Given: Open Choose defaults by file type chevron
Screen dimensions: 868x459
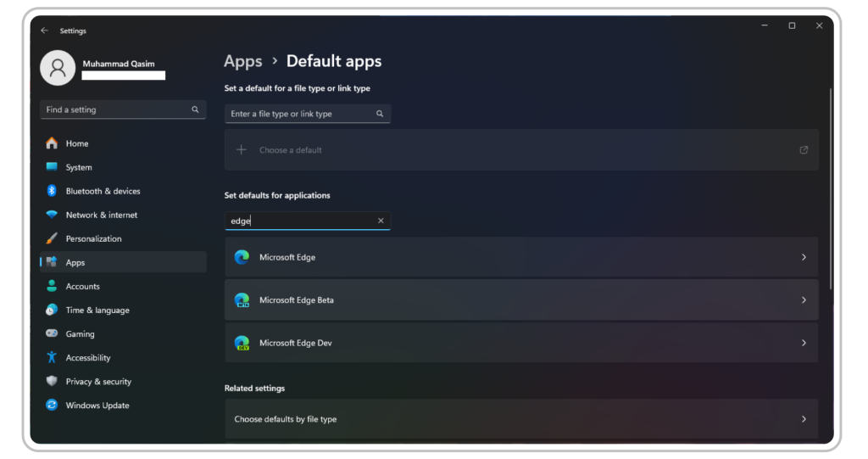Looking at the screenshot, I should coord(804,419).
